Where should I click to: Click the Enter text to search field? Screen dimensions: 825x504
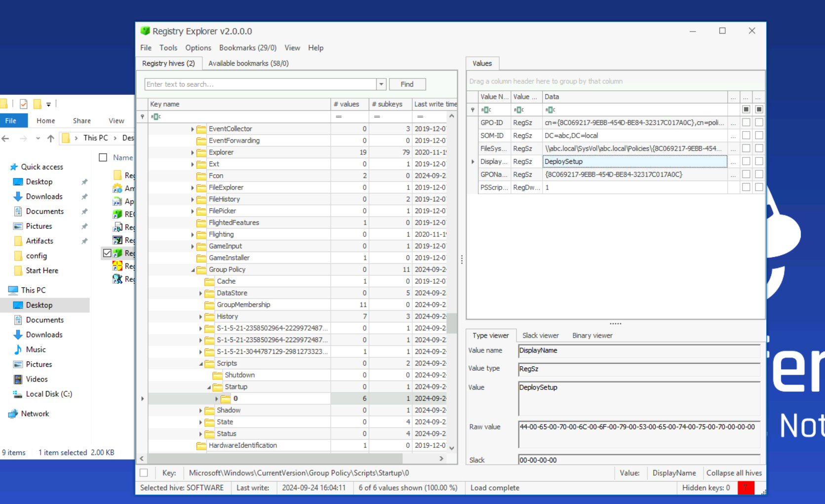click(x=260, y=84)
